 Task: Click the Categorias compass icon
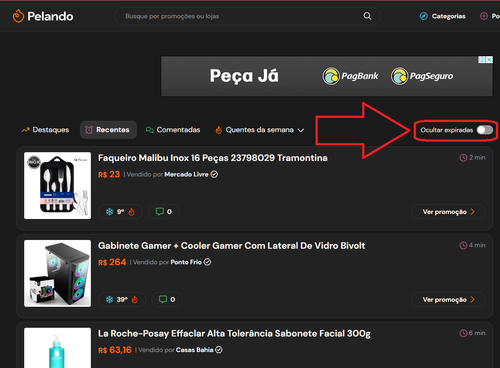(423, 16)
